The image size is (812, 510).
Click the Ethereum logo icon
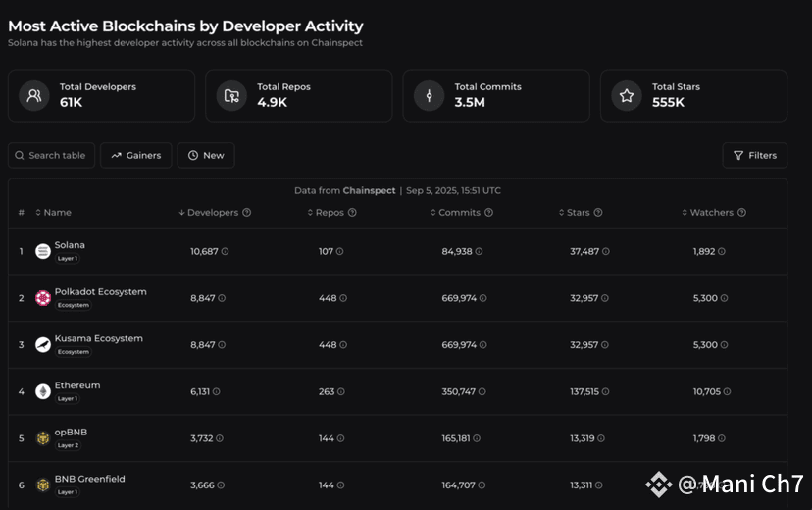click(x=43, y=391)
